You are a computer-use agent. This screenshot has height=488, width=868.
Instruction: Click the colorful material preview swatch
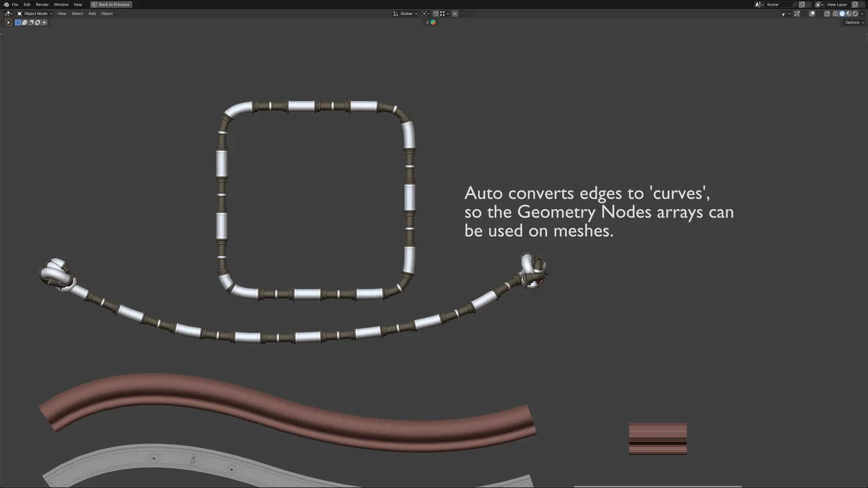pos(433,22)
